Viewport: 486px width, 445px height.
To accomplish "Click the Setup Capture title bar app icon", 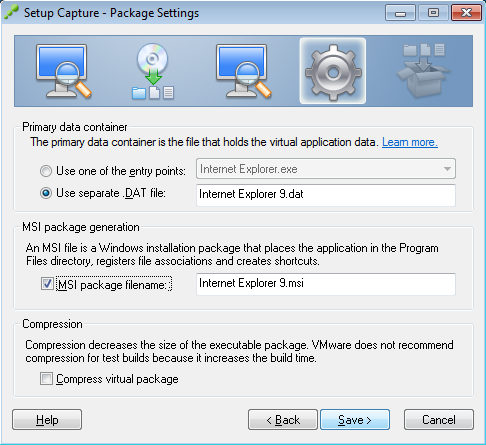I will pyautogui.click(x=11, y=13).
